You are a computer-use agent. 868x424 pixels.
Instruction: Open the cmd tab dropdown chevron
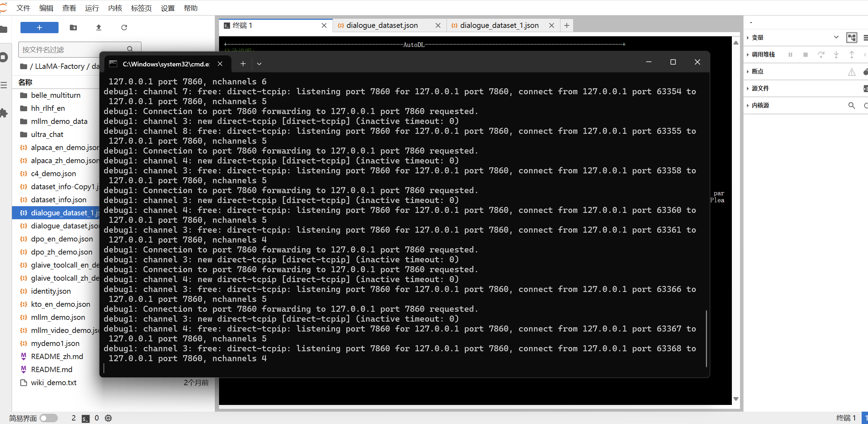click(x=259, y=64)
